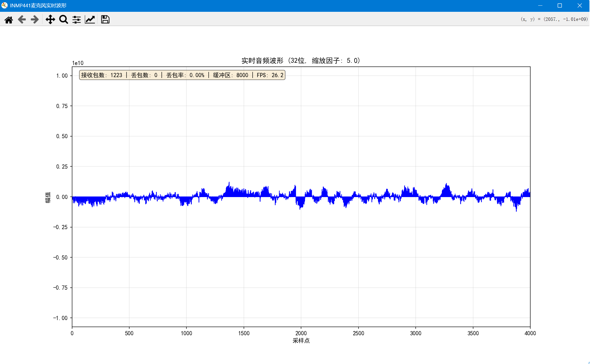This screenshot has width=590, height=364.
Task: Click the stats box showing 接收包数 1223
Action: point(182,75)
